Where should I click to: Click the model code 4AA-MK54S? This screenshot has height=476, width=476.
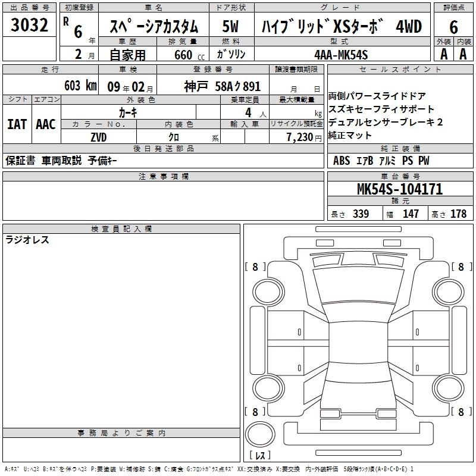click(x=341, y=55)
